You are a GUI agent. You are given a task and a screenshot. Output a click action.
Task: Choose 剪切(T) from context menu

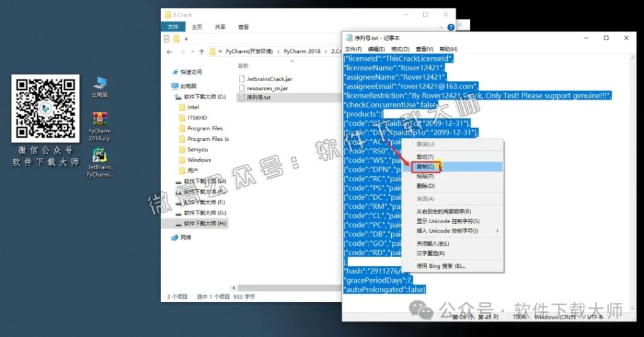(x=452, y=157)
